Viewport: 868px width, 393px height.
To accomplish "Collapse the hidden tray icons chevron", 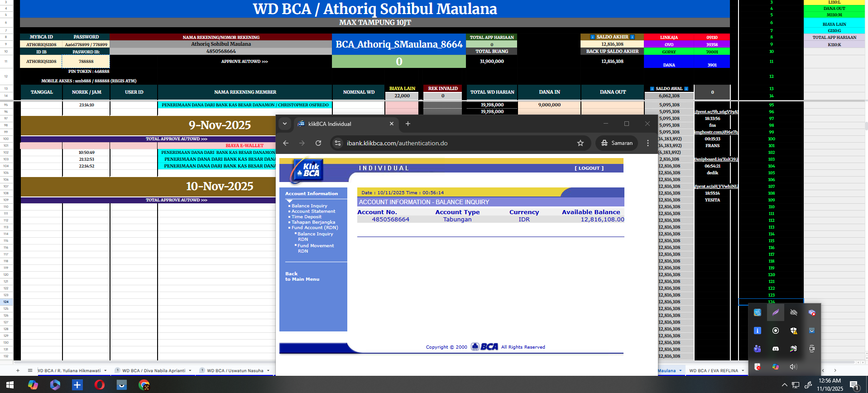I will coord(784,385).
